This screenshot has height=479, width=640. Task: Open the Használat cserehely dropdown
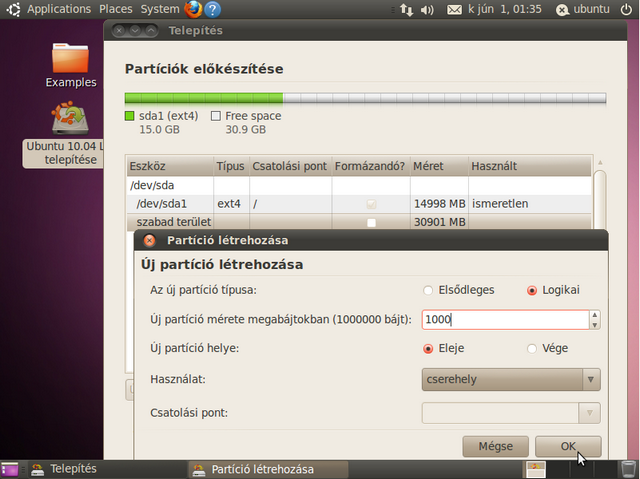click(x=510, y=380)
